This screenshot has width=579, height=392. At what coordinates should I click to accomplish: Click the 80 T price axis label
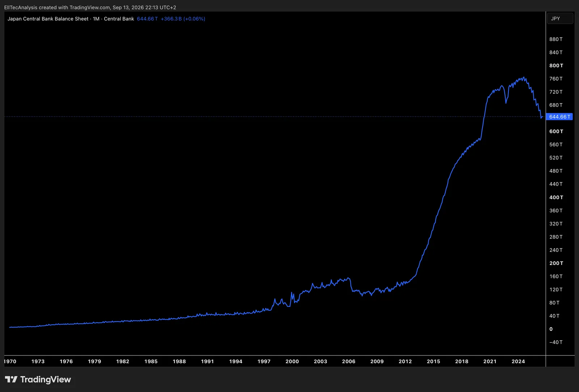(554, 303)
